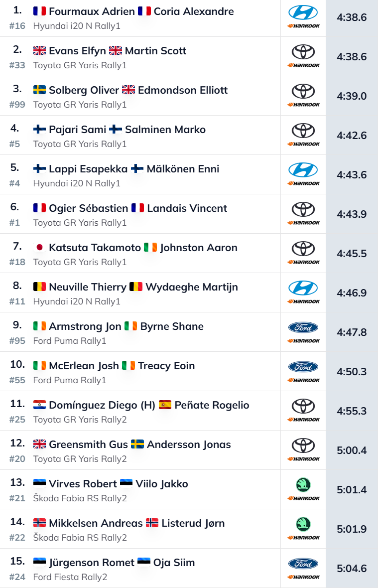Click the Škoda logo in Virves Robert's row
Viewport: 378px width, 588px height.
click(x=303, y=484)
